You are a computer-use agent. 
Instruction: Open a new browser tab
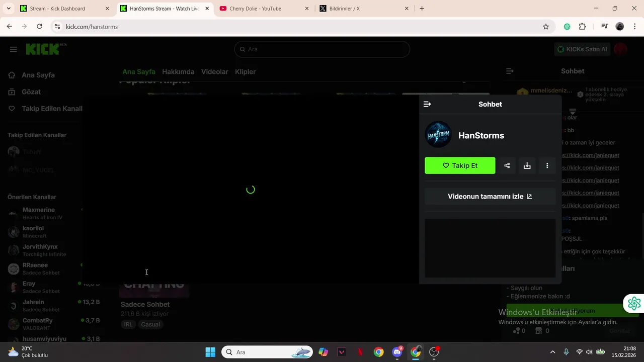tap(422, 9)
